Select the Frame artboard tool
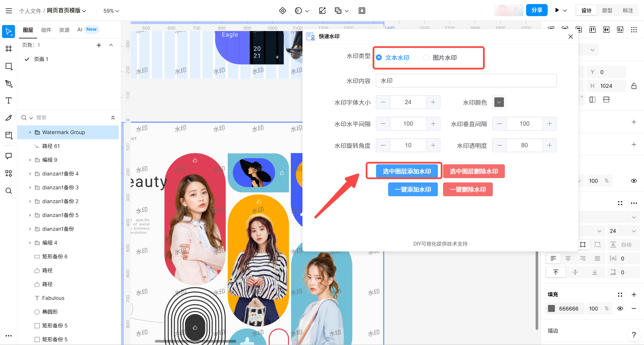644x345 pixels. 9,49
